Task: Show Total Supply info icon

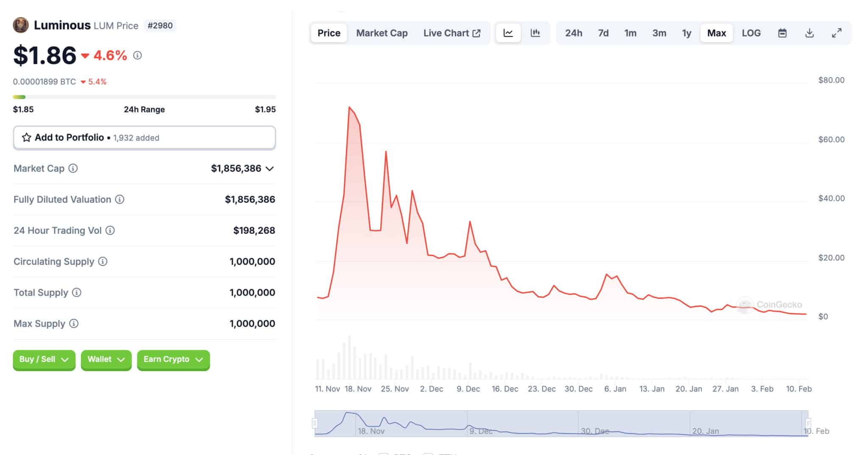Action: (x=76, y=292)
